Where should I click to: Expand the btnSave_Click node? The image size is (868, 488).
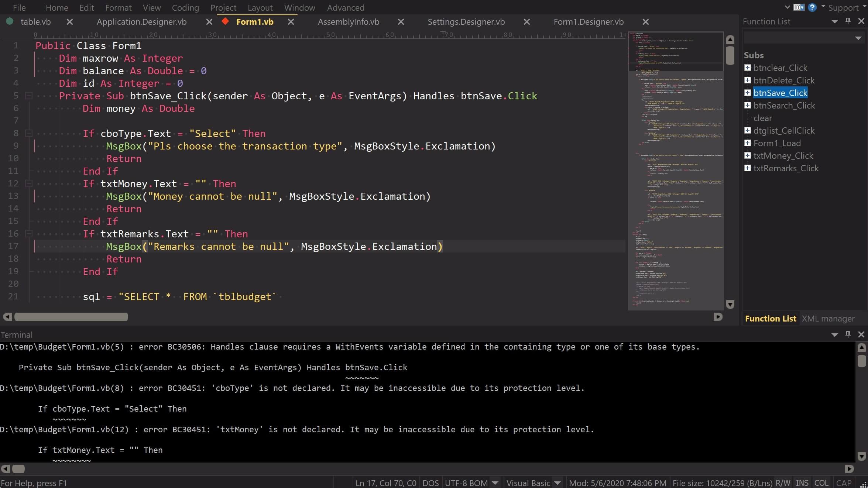(748, 93)
